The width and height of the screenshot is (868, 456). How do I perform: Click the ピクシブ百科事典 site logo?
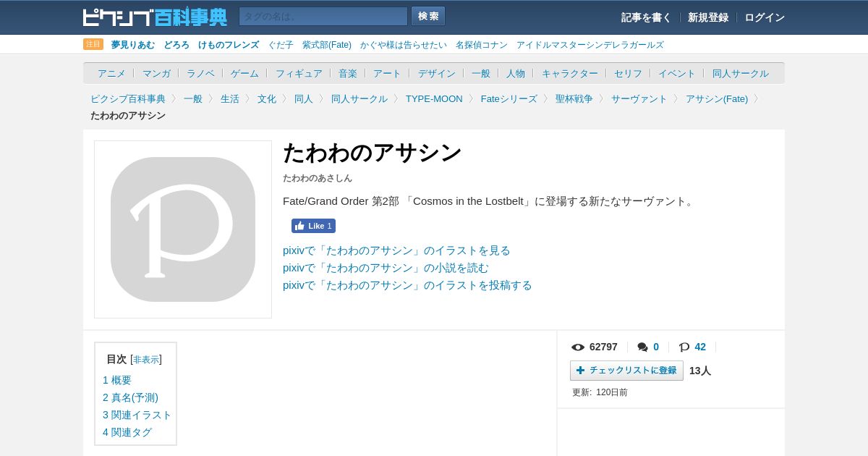tap(155, 17)
